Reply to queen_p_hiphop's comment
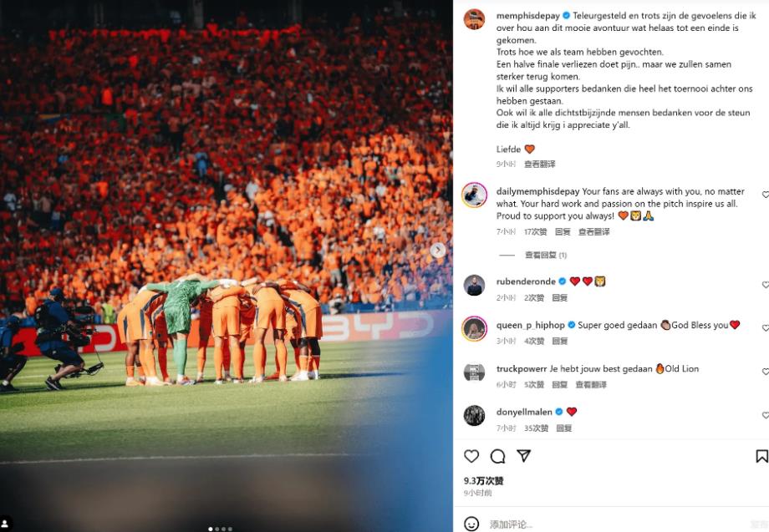Viewport: 769px width, 532px height. pyautogui.click(x=559, y=341)
